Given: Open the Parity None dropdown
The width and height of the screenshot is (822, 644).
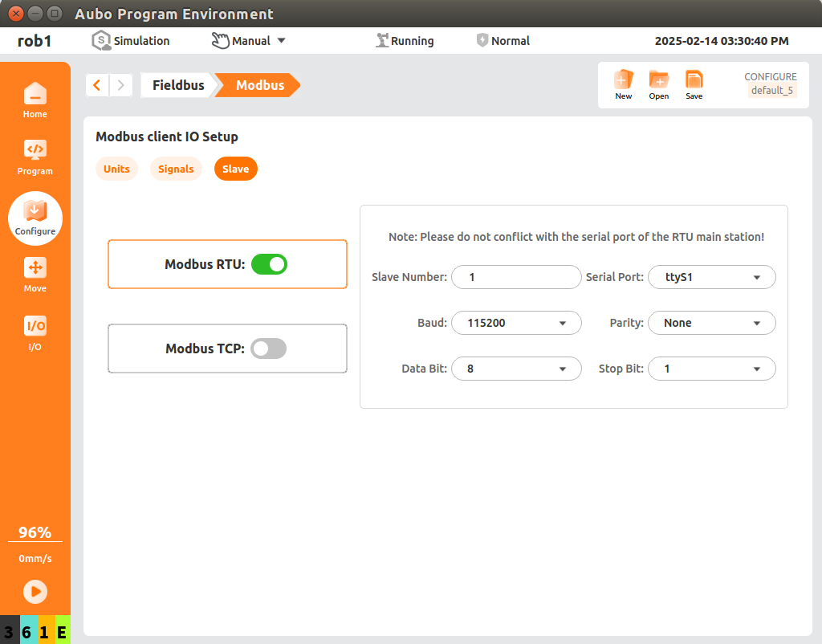Looking at the screenshot, I should tap(711, 323).
